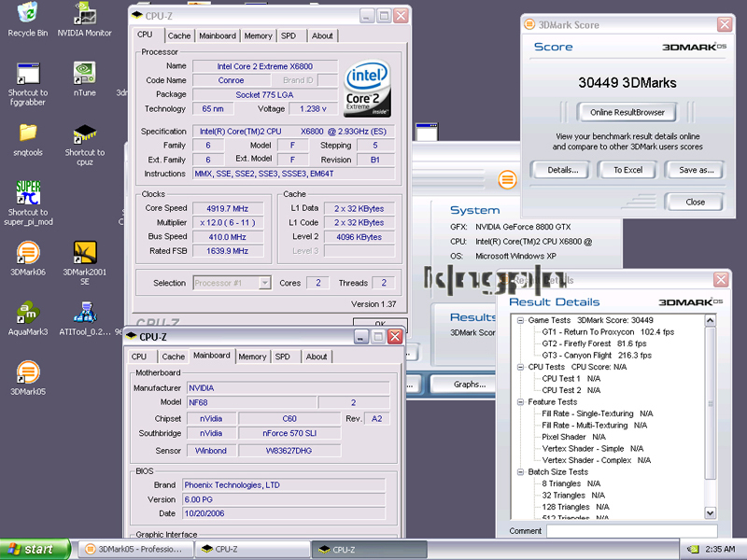Select the Shortcut to cpuz icon

[84, 133]
